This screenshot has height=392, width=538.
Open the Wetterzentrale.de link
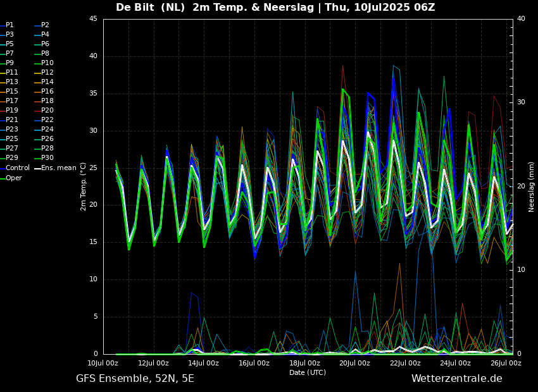[456, 379]
